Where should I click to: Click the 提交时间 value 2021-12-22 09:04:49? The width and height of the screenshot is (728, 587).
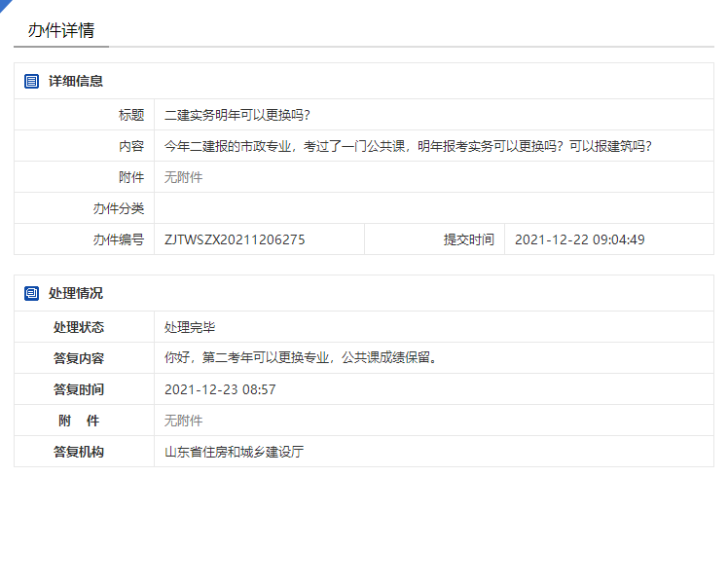pos(579,239)
